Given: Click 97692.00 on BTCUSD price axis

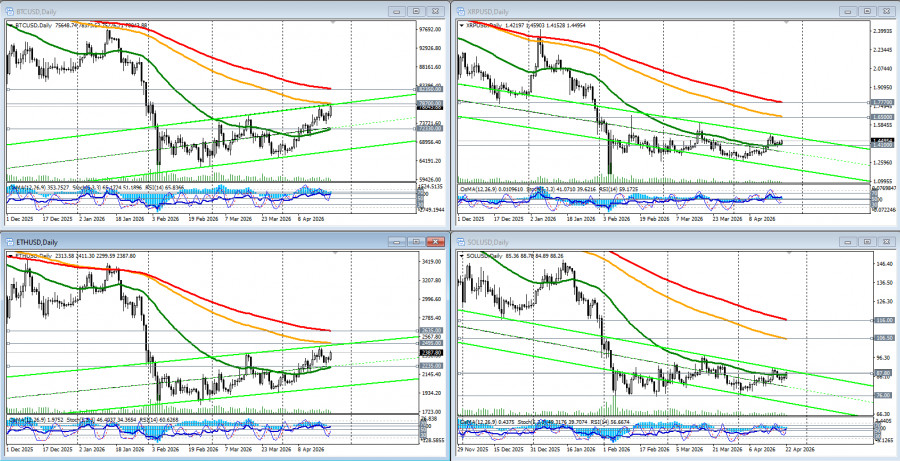Looking at the screenshot, I should point(430,29).
